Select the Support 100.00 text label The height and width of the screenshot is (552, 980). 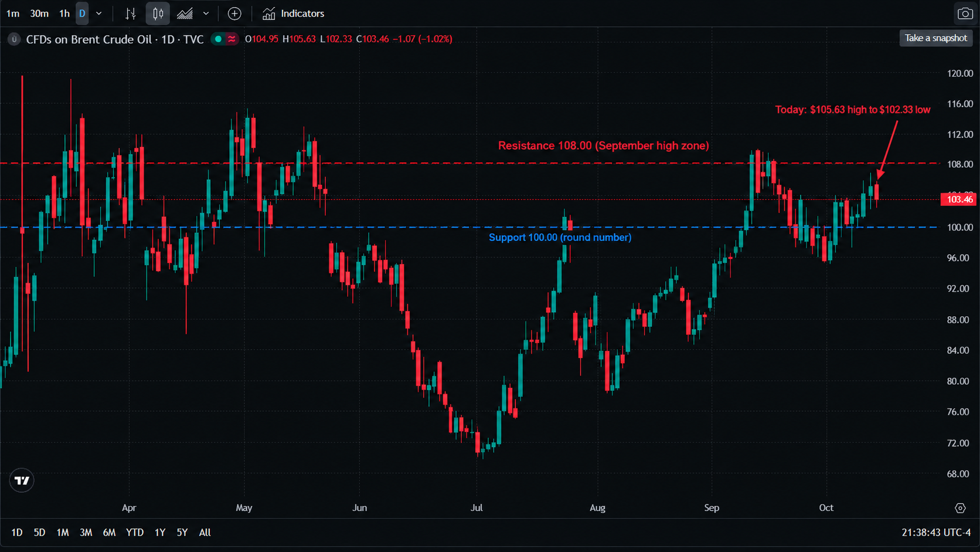[x=560, y=238]
